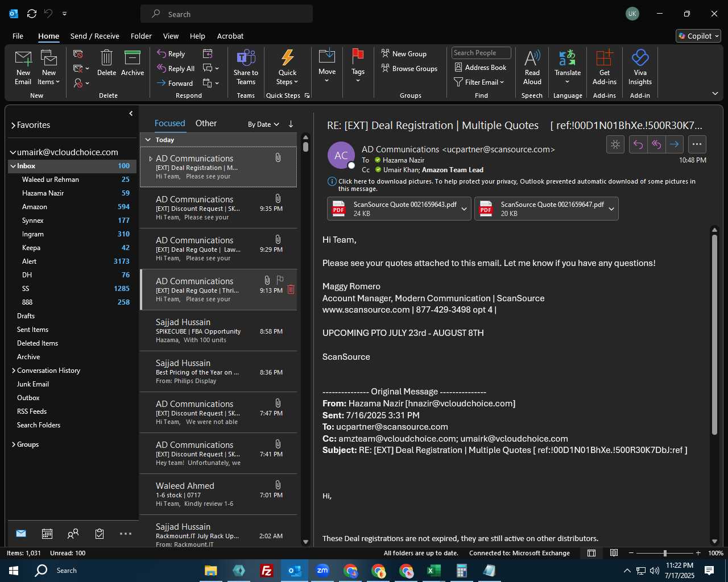
Task: Open Quick Steps lightning icon
Action: pyautogui.click(x=287, y=57)
